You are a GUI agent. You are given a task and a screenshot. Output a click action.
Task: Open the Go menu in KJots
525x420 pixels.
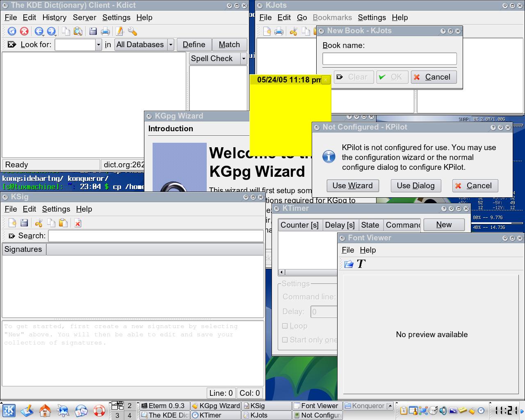tap(302, 18)
